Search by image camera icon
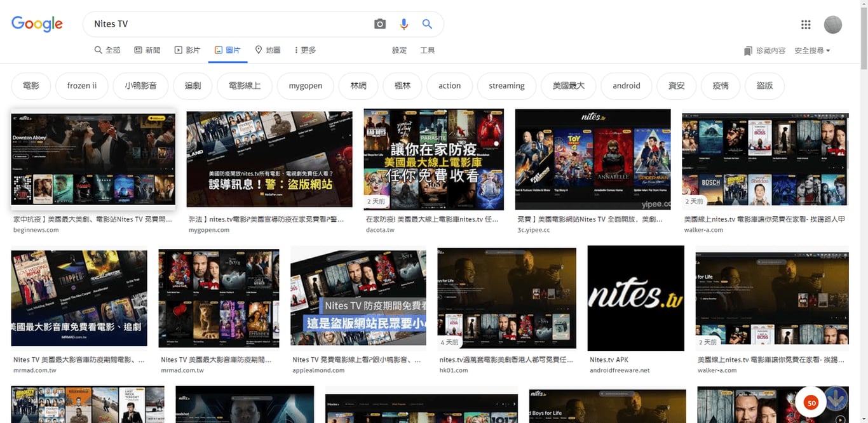This screenshot has height=423, width=868. [380, 24]
